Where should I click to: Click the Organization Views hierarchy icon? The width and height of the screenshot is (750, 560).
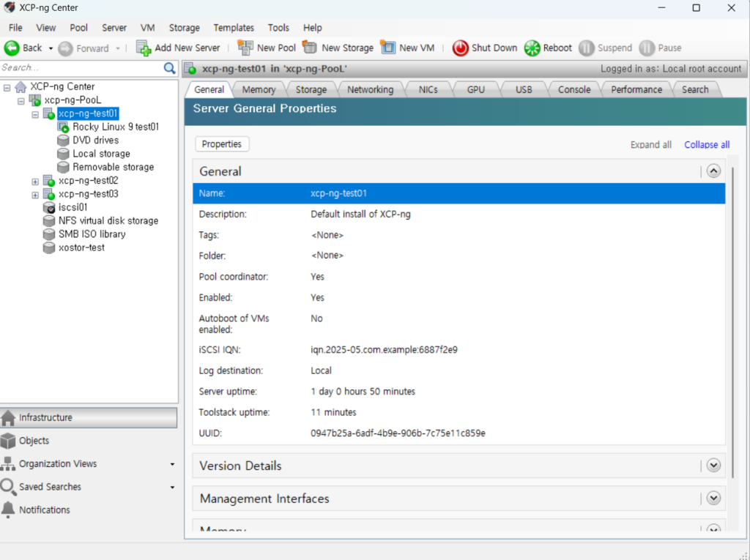(8, 463)
